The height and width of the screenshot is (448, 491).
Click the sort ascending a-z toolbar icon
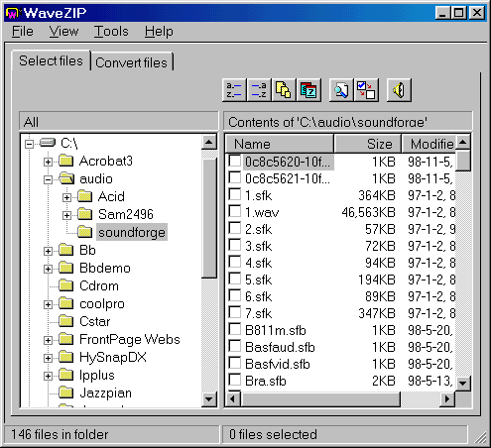[x=234, y=90]
